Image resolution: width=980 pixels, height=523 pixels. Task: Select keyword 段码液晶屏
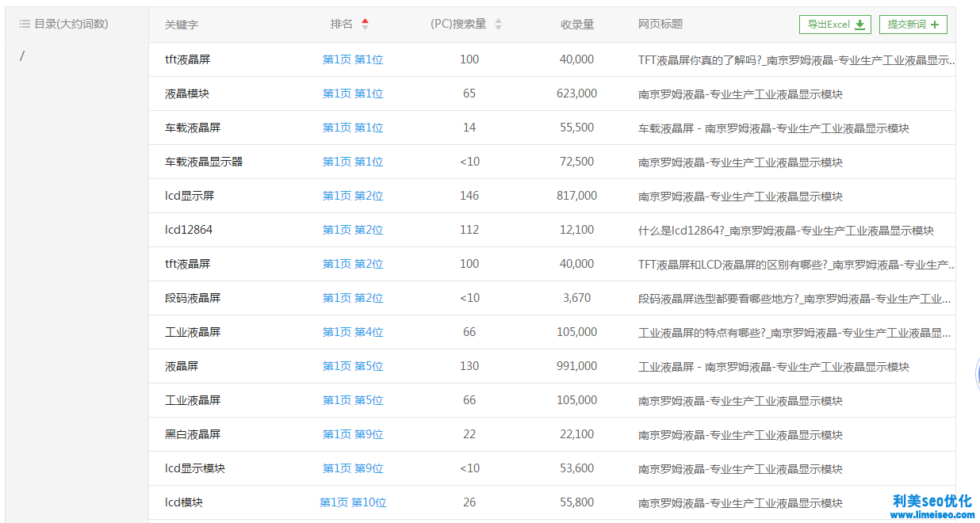coord(193,298)
